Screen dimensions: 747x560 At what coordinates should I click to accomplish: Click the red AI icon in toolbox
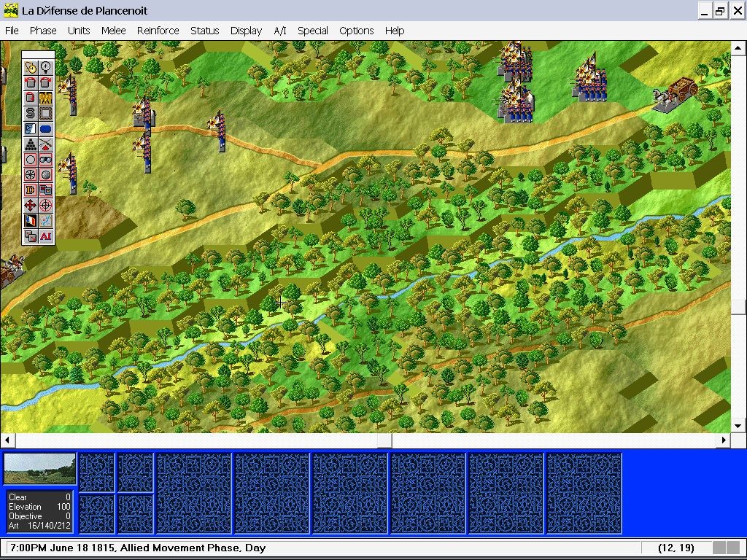pyautogui.click(x=46, y=236)
